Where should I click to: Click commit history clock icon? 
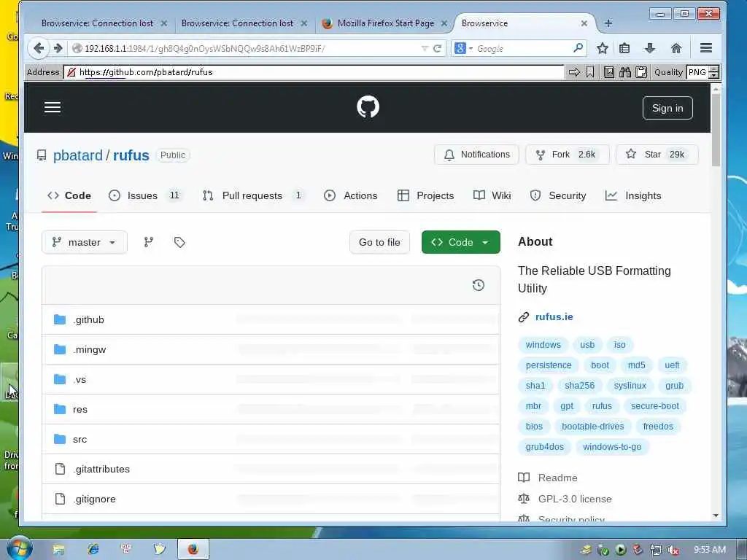point(479,285)
